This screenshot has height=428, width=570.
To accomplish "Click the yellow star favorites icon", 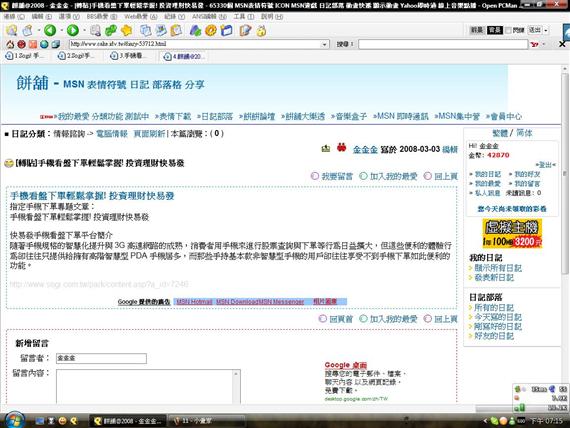I will 127,30.
